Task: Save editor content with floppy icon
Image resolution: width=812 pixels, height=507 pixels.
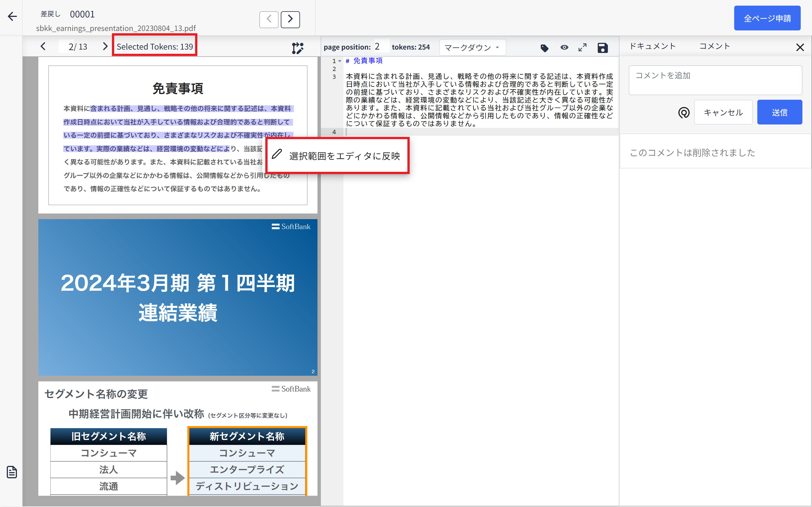Action: point(603,48)
